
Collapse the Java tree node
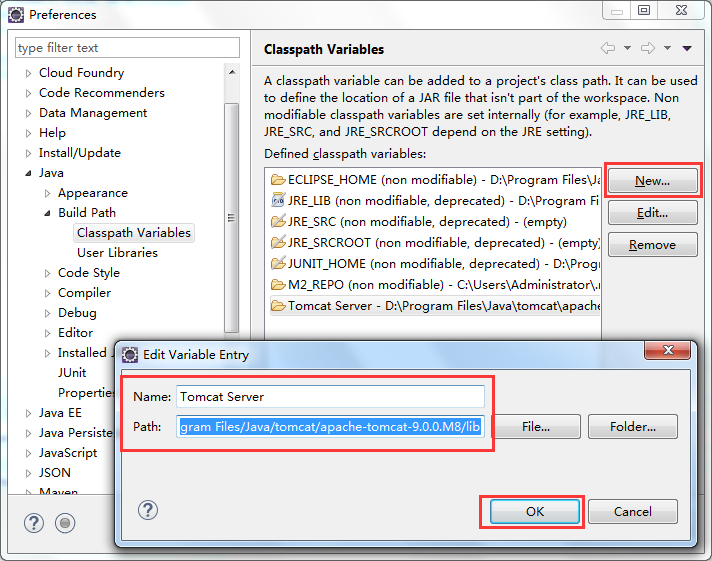pos(29,173)
